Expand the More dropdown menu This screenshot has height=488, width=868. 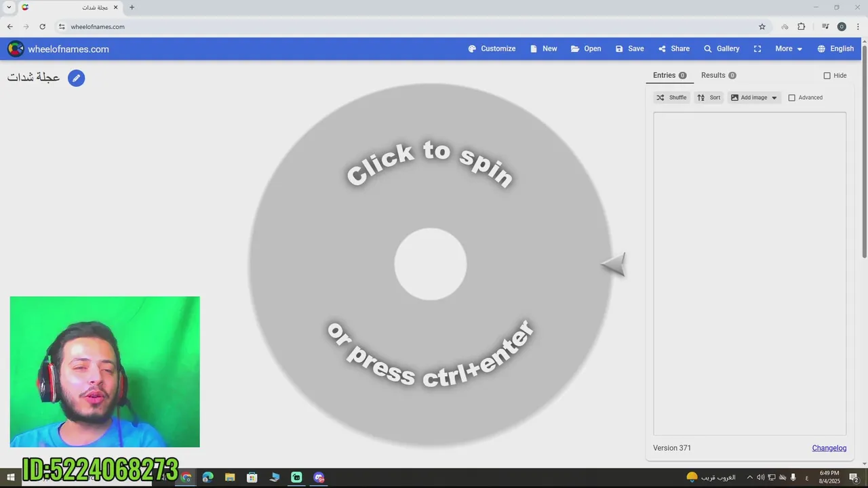click(789, 49)
